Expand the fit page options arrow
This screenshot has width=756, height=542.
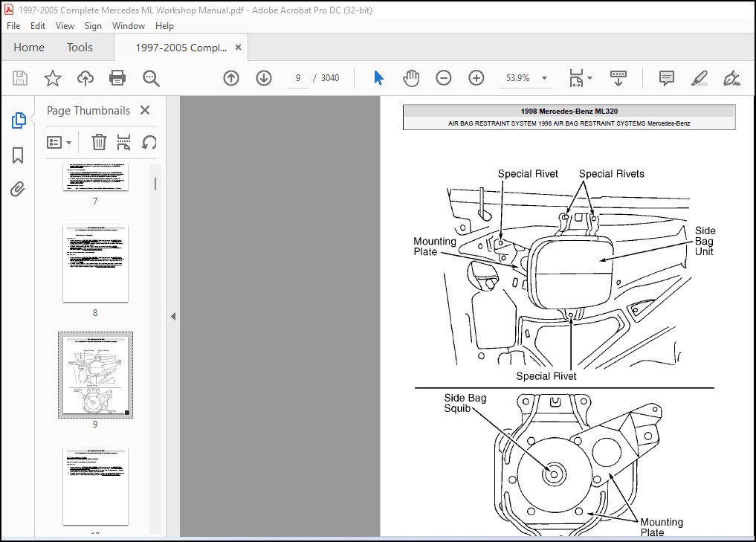click(x=589, y=78)
